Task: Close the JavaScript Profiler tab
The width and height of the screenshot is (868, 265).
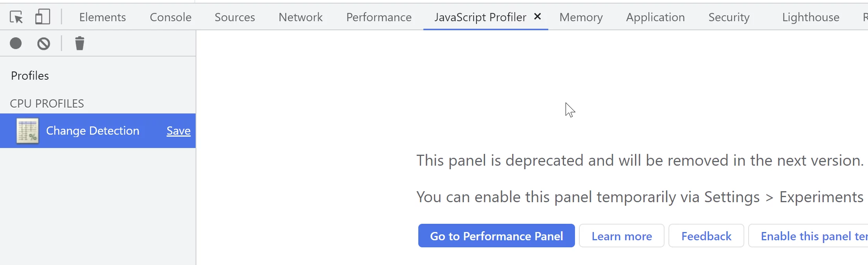Action: click(x=538, y=16)
